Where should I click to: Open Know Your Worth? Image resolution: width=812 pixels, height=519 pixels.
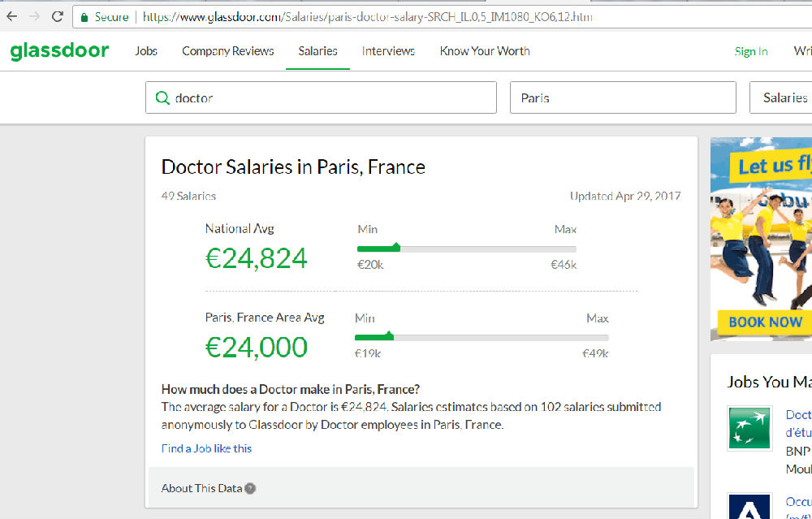coord(485,51)
